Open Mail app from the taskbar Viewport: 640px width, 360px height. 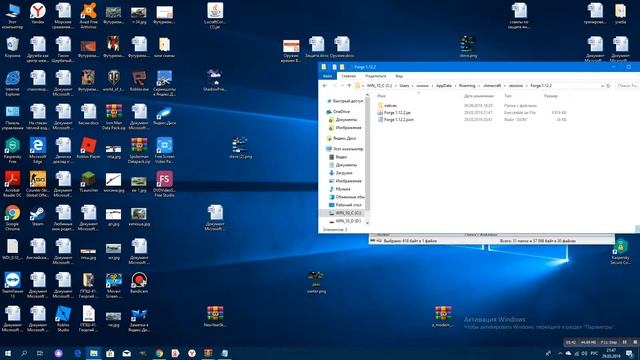(x=127, y=353)
